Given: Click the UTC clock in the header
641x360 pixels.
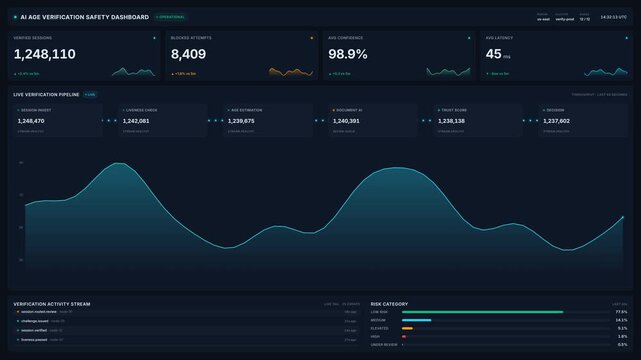Looking at the screenshot, I should (614, 17).
